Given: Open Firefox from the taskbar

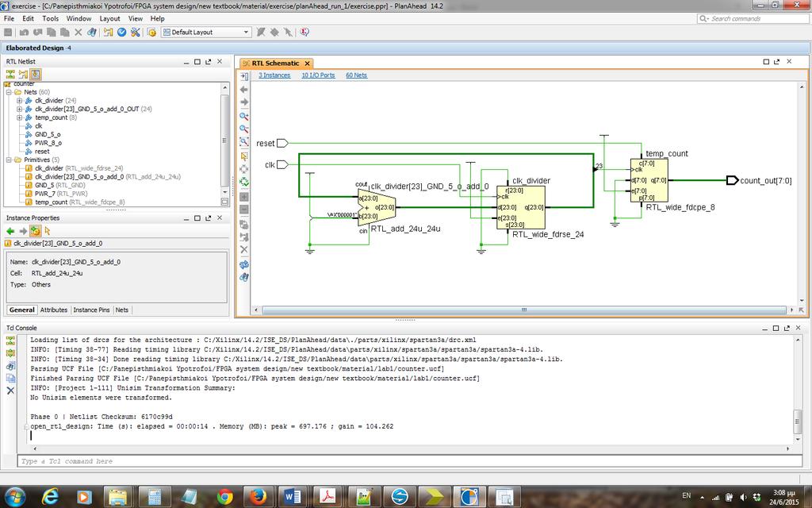Looking at the screenshot, I should (x=258, y=497).
